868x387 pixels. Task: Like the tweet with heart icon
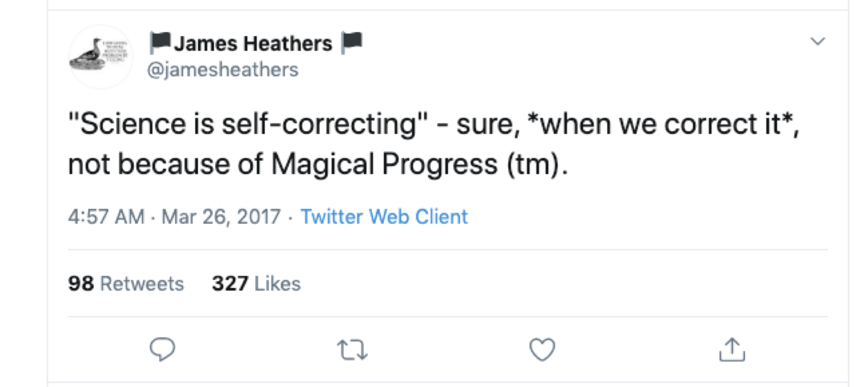[x=542, y=349]
